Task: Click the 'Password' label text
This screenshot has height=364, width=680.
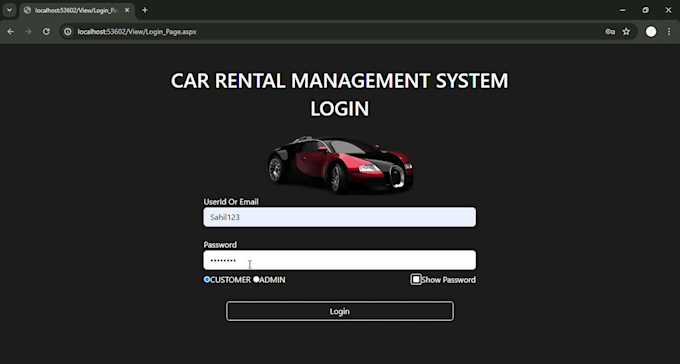Action: 220,245
